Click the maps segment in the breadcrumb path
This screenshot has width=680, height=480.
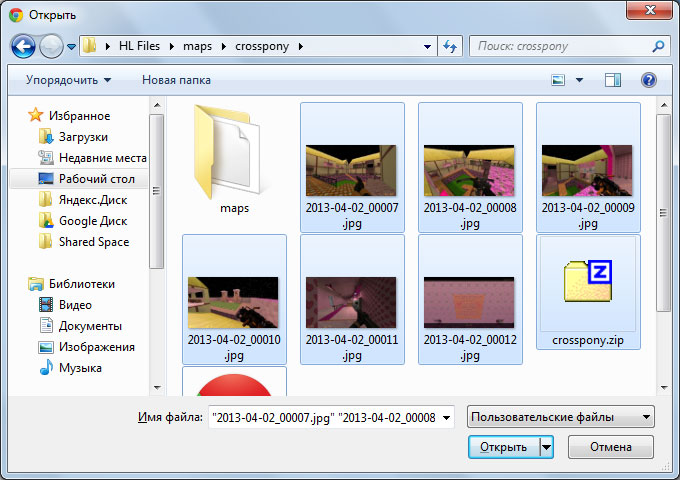[196, 46]
